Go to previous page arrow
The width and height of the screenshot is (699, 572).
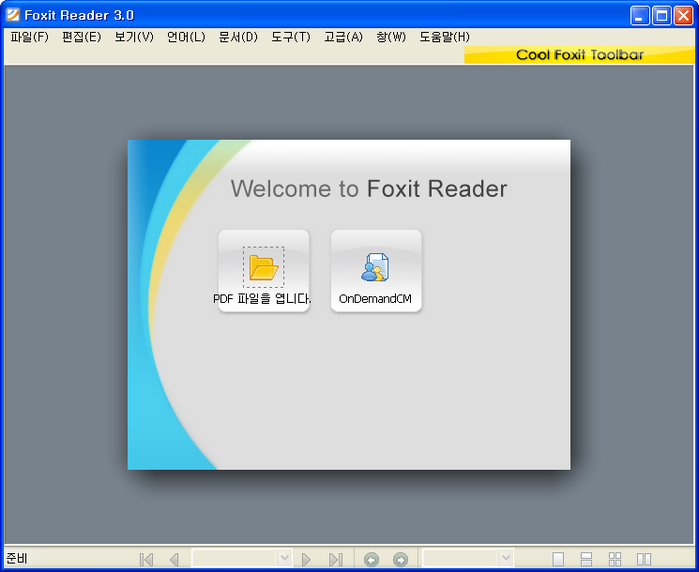click(x=174, y=559)
